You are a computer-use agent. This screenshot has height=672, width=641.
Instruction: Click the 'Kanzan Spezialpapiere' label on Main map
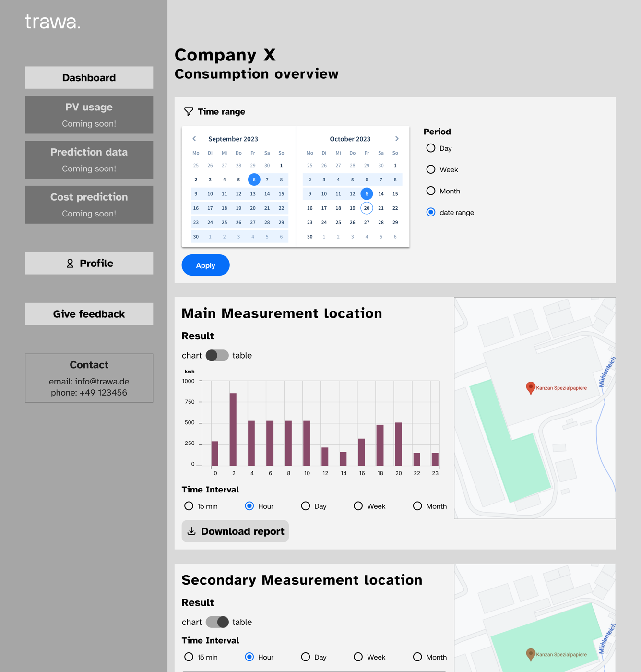pos(561,388)
